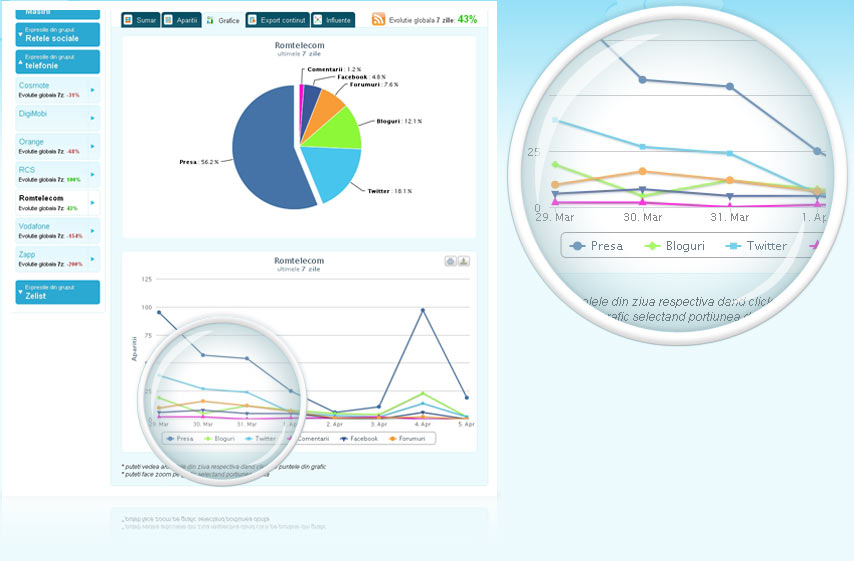The image size is (854, 561).
Task: Open the Export continut tab
Action: [x=277, y=20]
